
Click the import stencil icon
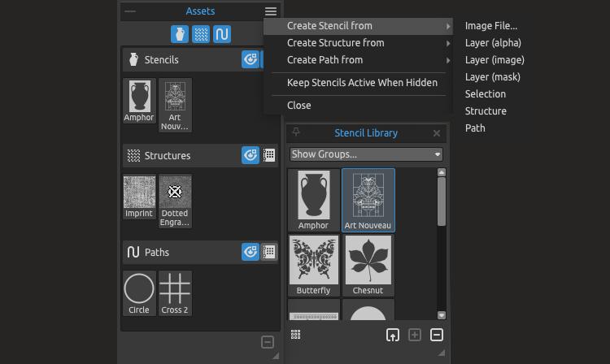point(393,335)
